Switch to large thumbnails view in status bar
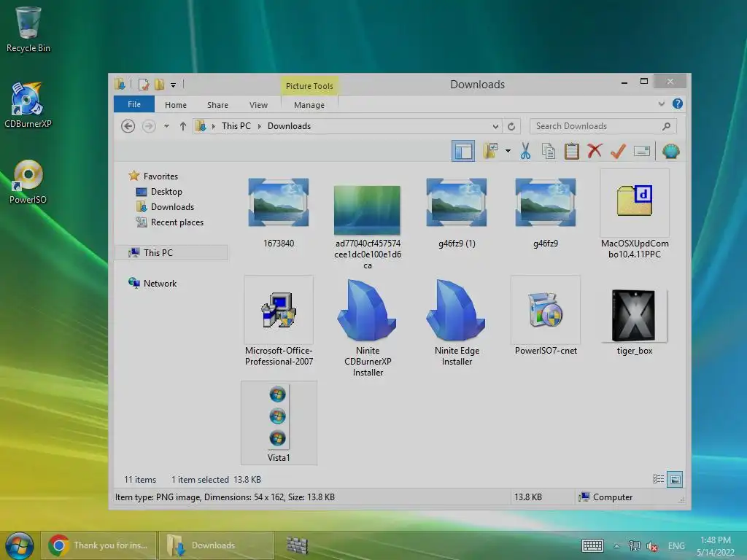 (x=675, y=479)
